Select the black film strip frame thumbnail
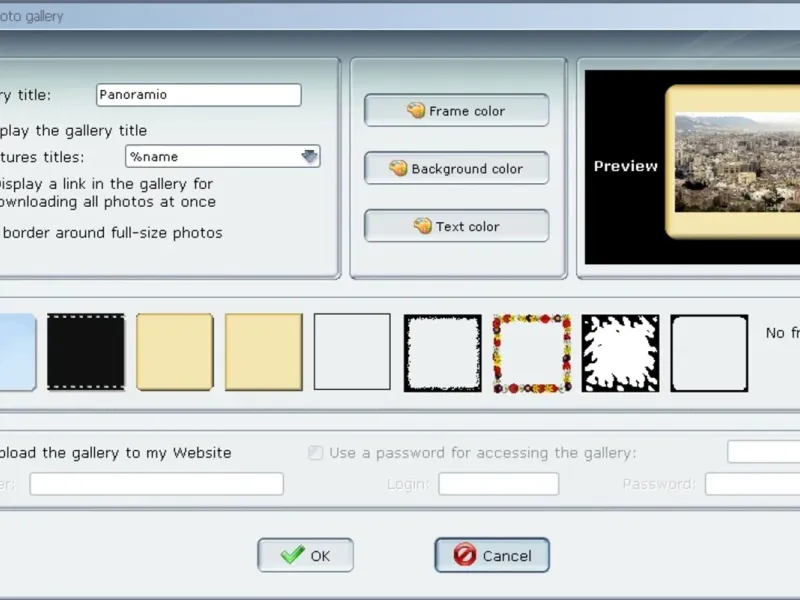The image size is (800, 600). (86, 352)
